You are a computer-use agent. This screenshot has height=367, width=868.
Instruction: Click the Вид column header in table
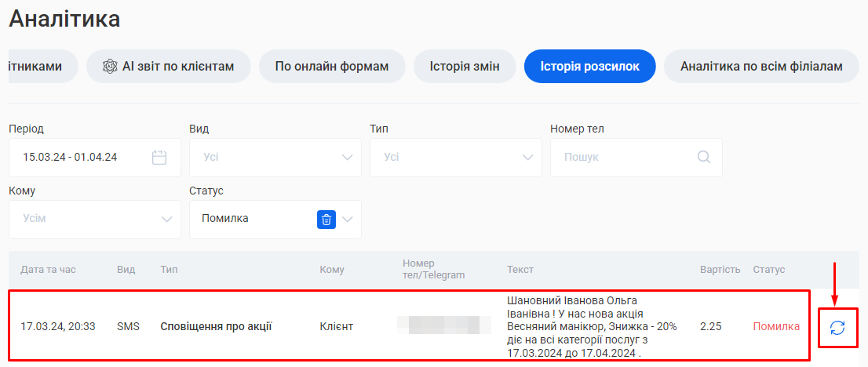126,270
